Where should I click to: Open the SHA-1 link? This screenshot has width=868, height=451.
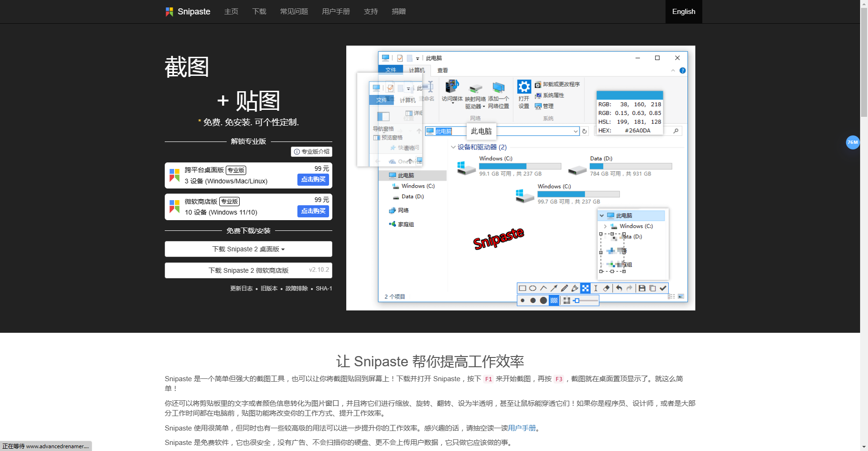324,289
